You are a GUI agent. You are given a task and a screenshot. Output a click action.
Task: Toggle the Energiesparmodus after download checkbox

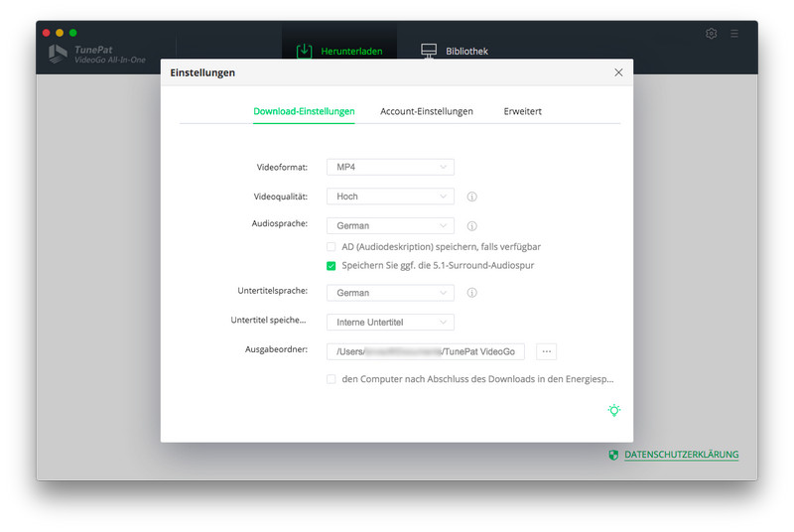[x=331, y=379]
